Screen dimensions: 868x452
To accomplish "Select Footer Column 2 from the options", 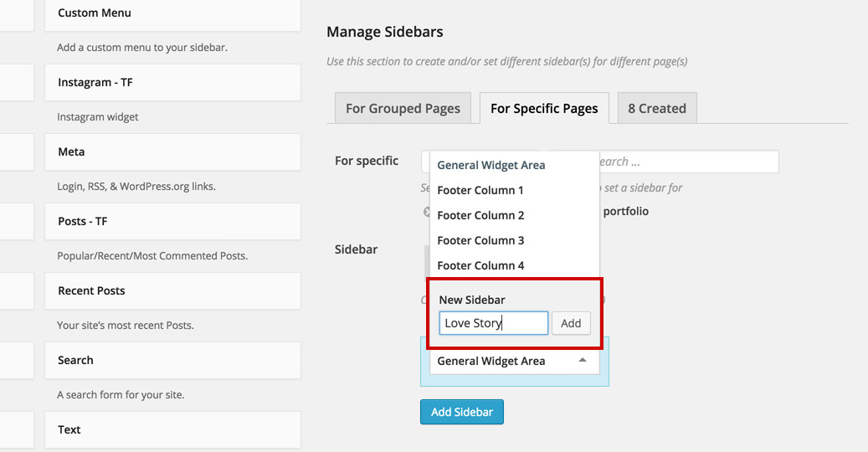I will (480, 215).
